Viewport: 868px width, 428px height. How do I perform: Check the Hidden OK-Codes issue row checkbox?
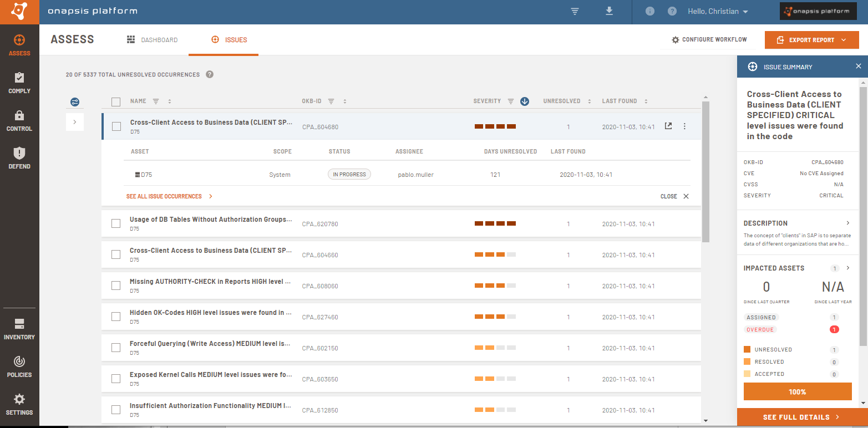pos(116,316)
